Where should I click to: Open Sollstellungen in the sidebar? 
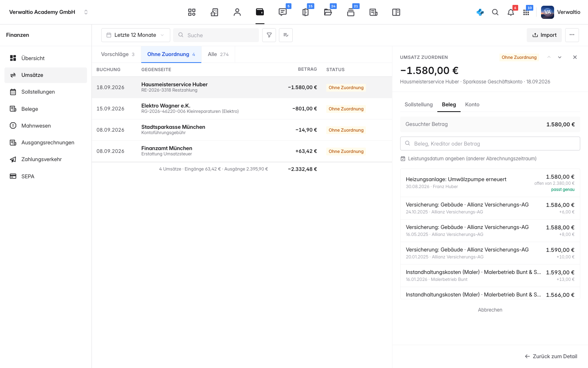tap(46, 92)
